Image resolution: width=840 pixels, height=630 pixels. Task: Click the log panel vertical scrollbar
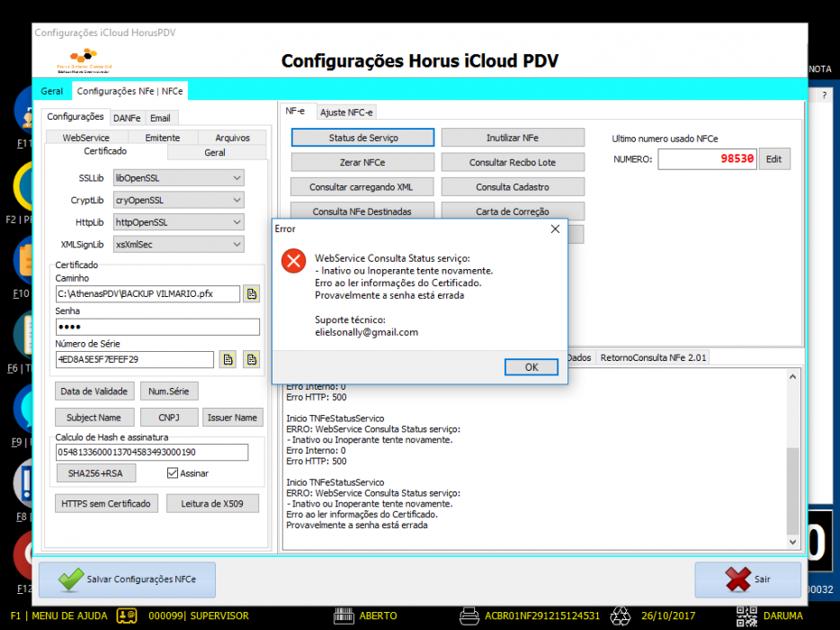[792, 459]
